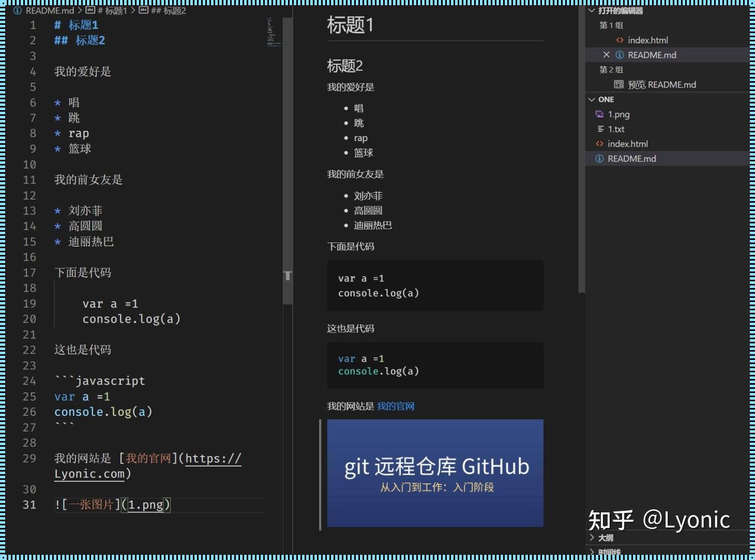Expand the 大纲 outline section
This screenshot has height=560, width=755.
(592, 538)
